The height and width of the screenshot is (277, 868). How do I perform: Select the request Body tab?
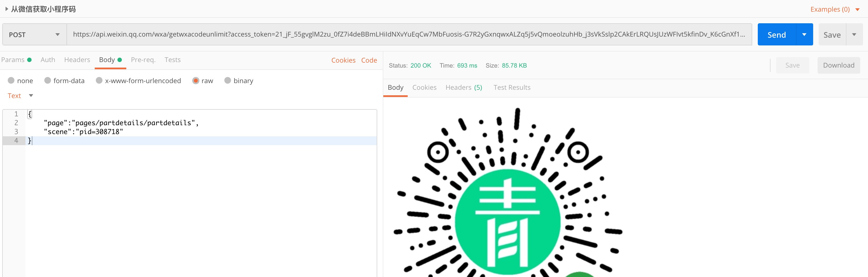click(110, 60)
